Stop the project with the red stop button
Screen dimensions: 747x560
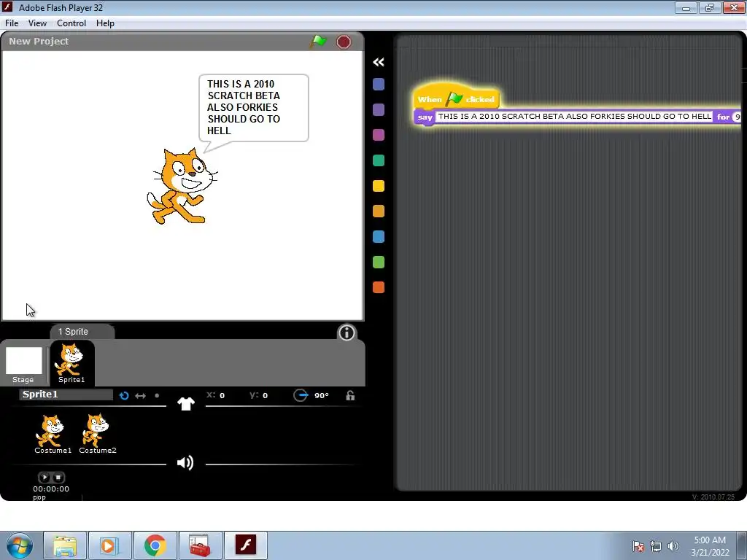344,42
